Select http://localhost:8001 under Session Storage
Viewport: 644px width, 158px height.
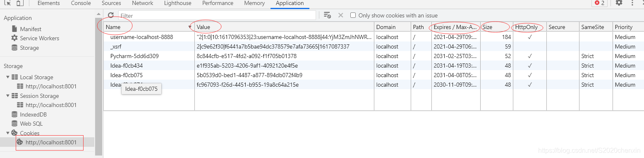[x=51, y=105]
